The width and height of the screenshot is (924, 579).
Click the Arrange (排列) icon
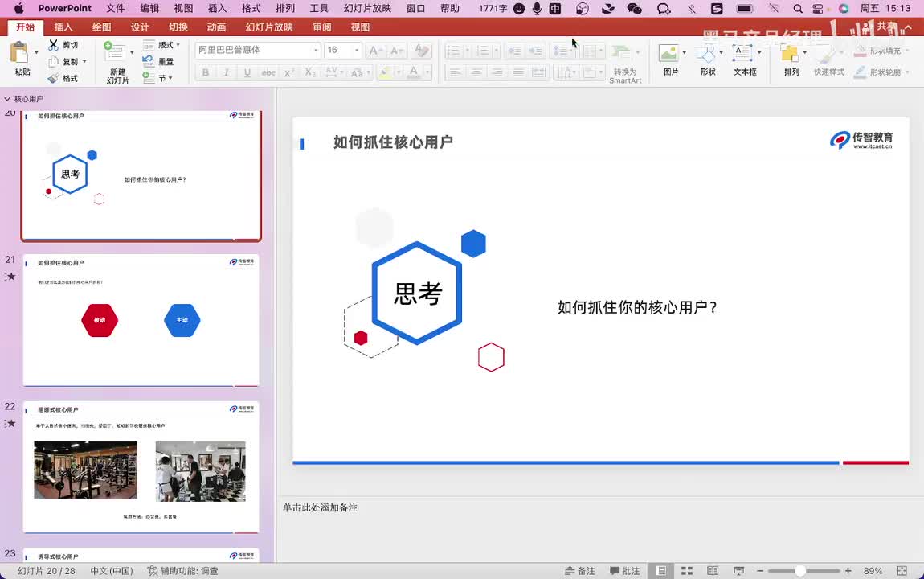(x=789, y=54)
